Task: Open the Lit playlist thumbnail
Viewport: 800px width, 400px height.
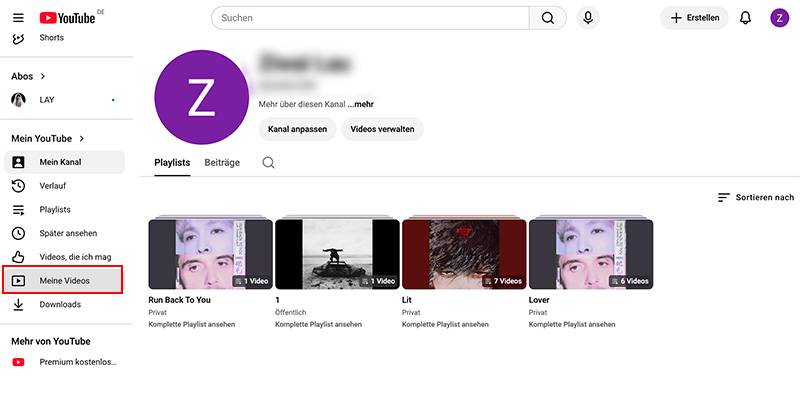Action: [x=464, y=254]
